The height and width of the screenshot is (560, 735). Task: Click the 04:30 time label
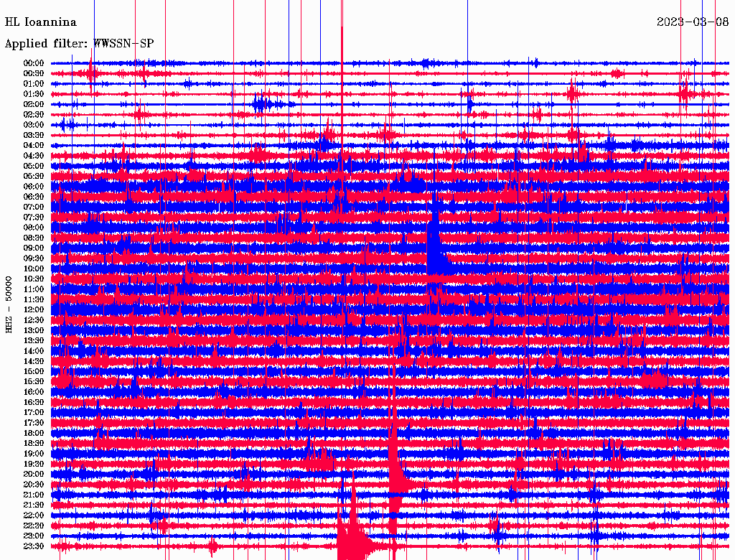pyautogui.click(x=34, y=156)
